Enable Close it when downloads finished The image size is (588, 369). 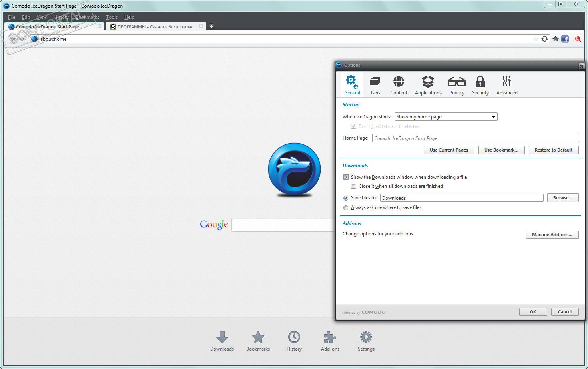(x=353, y=186)
